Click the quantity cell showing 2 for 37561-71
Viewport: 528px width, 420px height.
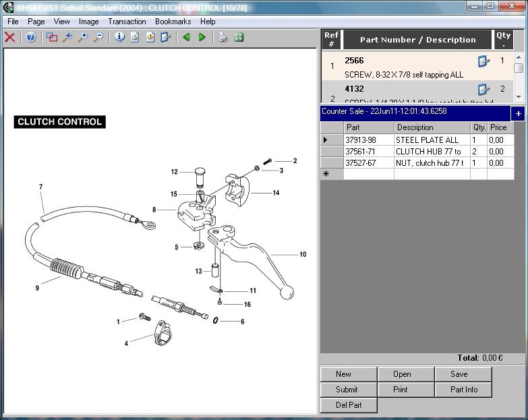(479, 152)
